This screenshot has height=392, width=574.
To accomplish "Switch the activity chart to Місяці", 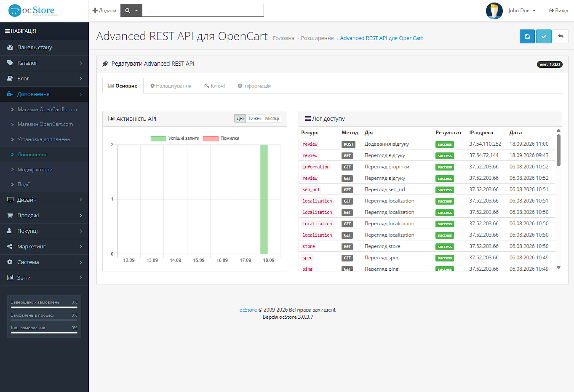I will tap(272, 119).
